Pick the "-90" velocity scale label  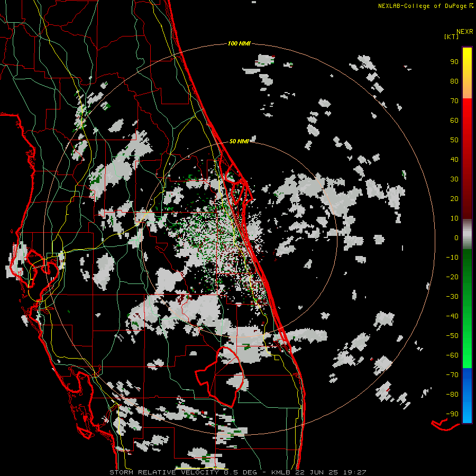[452, 414]
